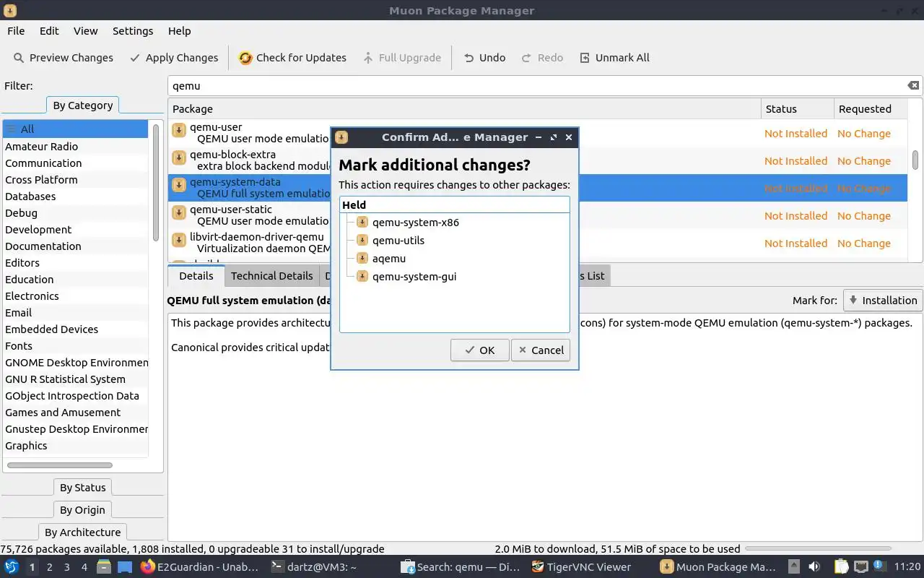Click the volume icon in system tray
The height and width of the screenshot is (578, 924).
[814, 567]
